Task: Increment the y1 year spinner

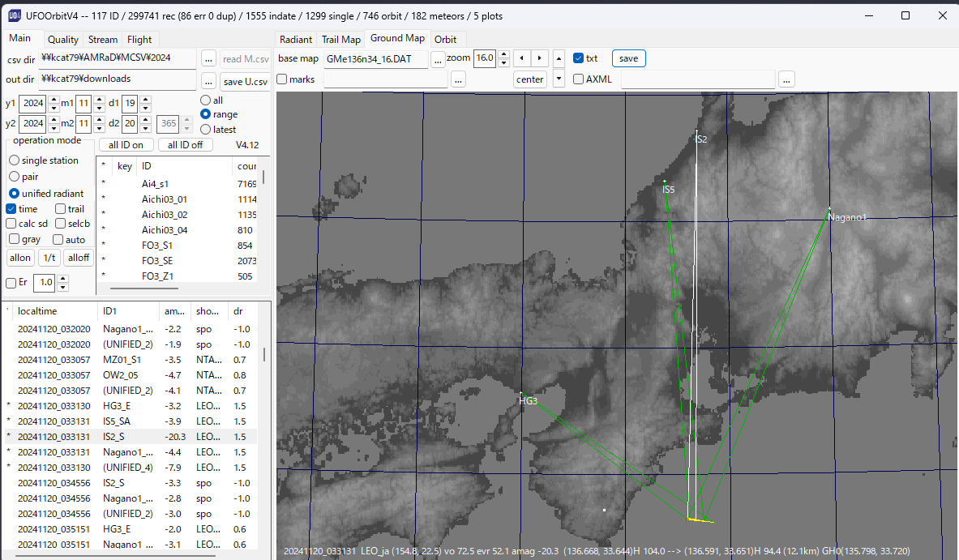Action: click(54, 100)
